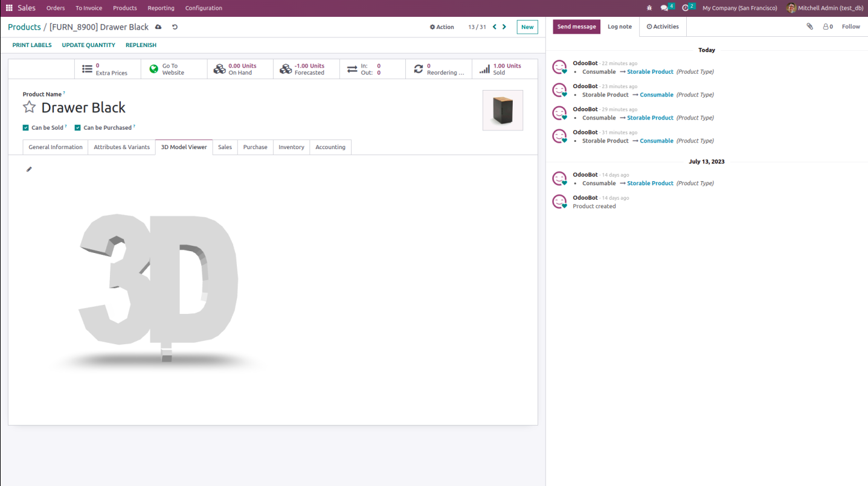Click the cloud save icon
This screenshot has width=868, height=486.
(x=158, y=27)
